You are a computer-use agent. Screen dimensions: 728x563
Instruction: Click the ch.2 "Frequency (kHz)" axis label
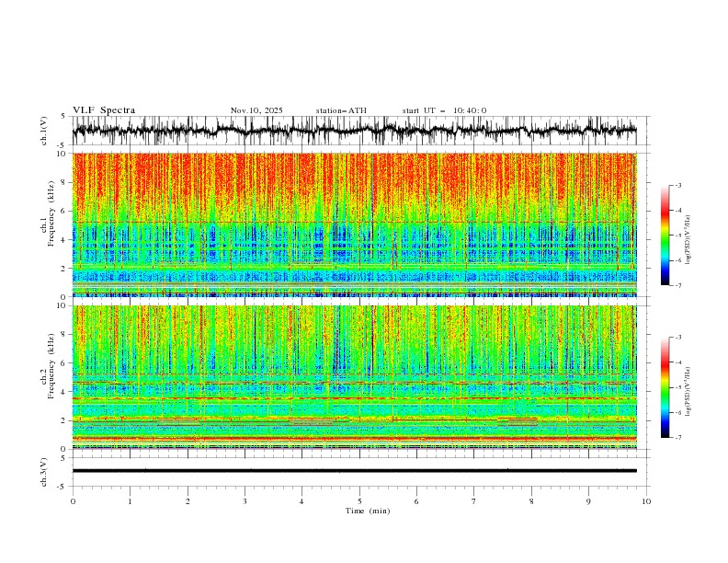pyautogui.click(x=51, y=366)
